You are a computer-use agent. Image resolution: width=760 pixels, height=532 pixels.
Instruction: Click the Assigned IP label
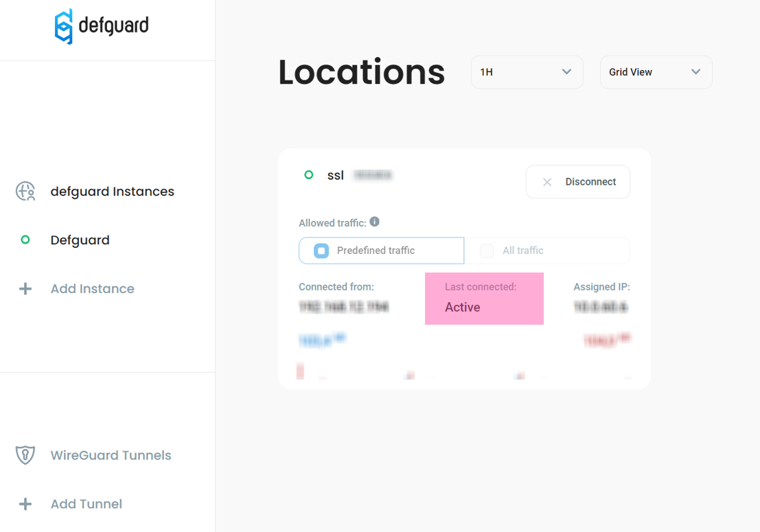(601, 287)
